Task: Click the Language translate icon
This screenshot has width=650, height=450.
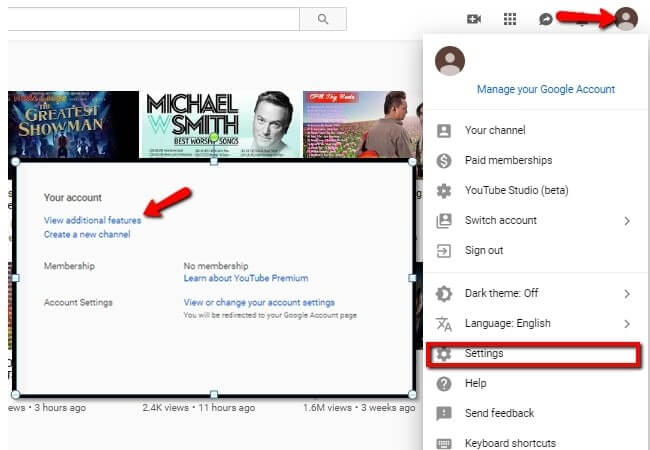Action: (x=444, y=324)
